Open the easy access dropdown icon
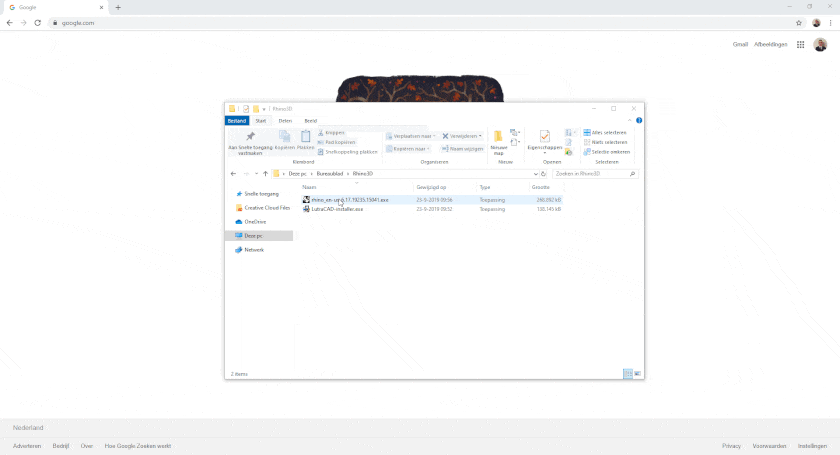The image size is (840, 455). (x=515, y=143)
